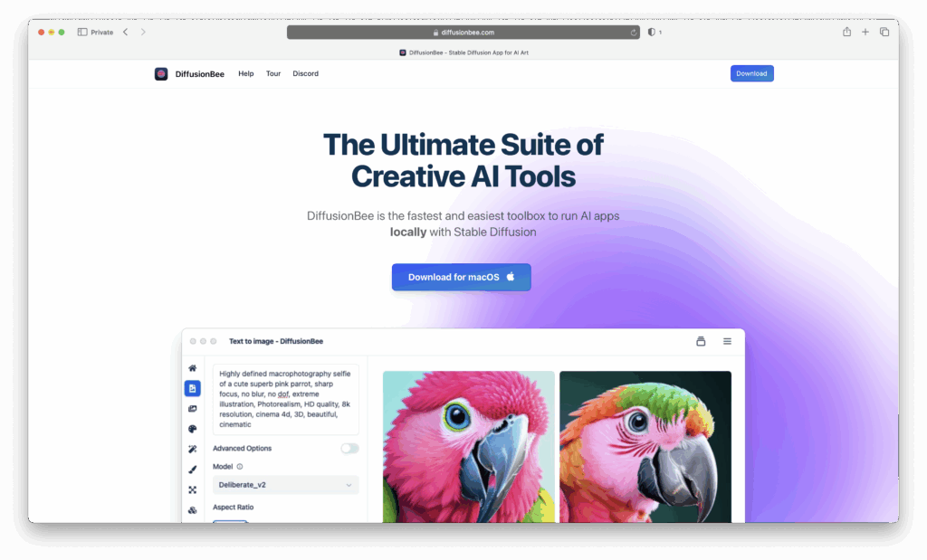Open the orange-green parrot generated image
Screen dimensions: 927x560
(645, 447)
